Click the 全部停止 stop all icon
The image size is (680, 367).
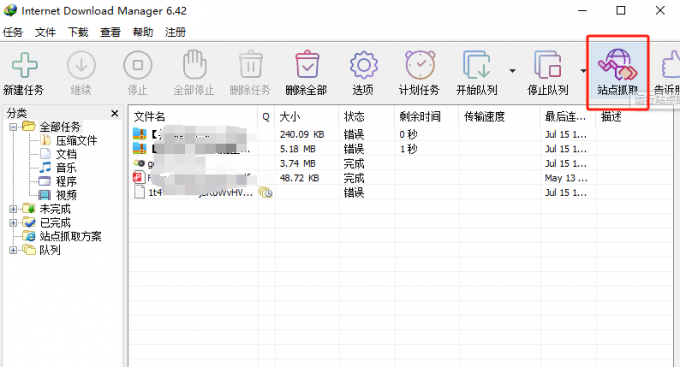pos(194,64)
